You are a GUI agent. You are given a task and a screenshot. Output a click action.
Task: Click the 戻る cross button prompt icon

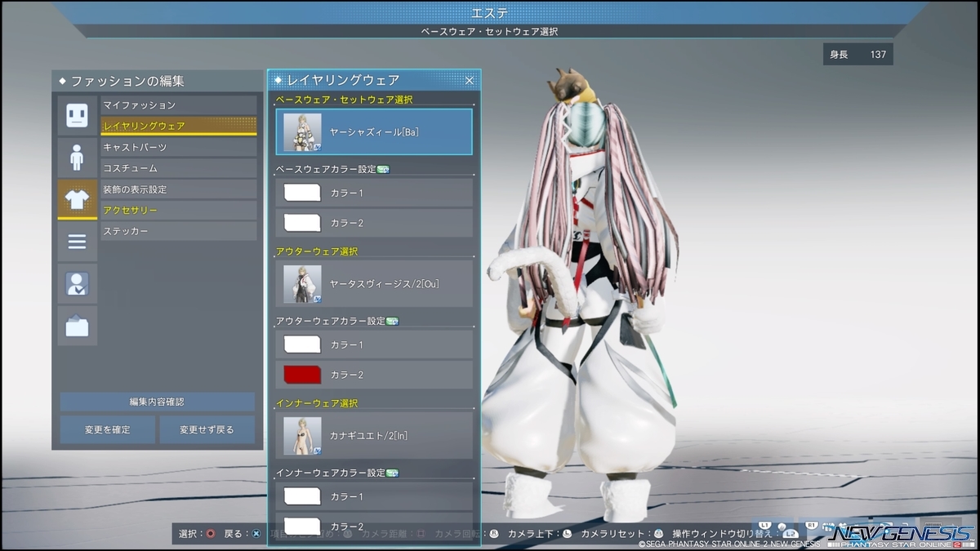click(256, 533)
